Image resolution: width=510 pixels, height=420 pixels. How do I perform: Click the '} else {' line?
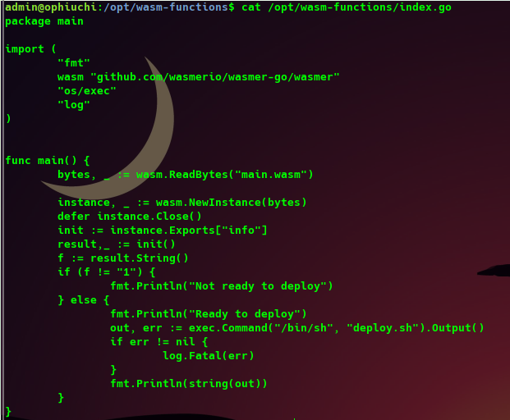click(x=84, y=299)
